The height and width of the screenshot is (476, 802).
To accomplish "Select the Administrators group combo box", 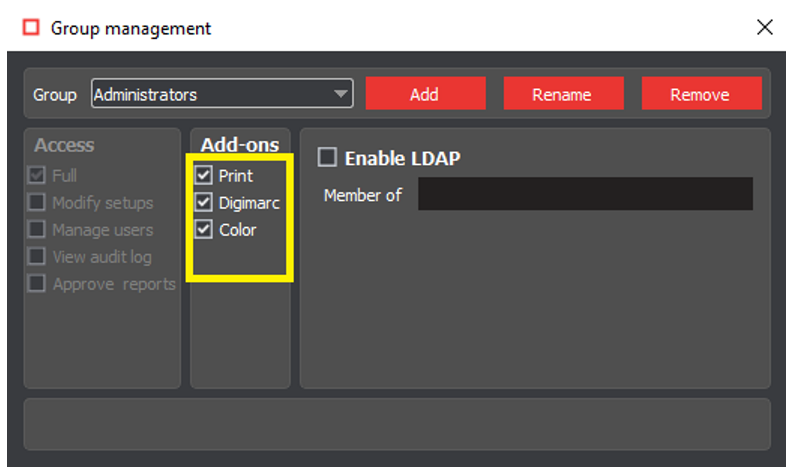I will [x=210, y=94].
